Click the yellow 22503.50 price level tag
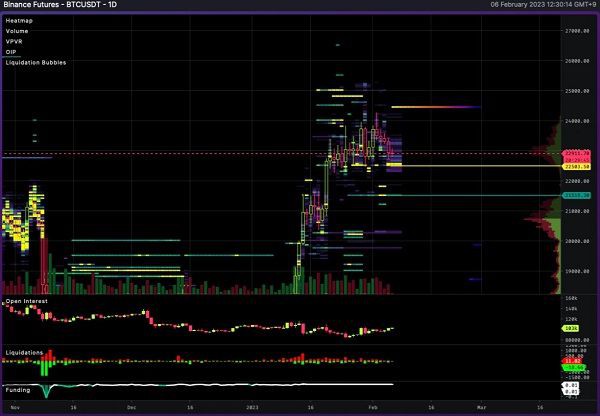The image size is (600, 416). [x=578, y=166]
